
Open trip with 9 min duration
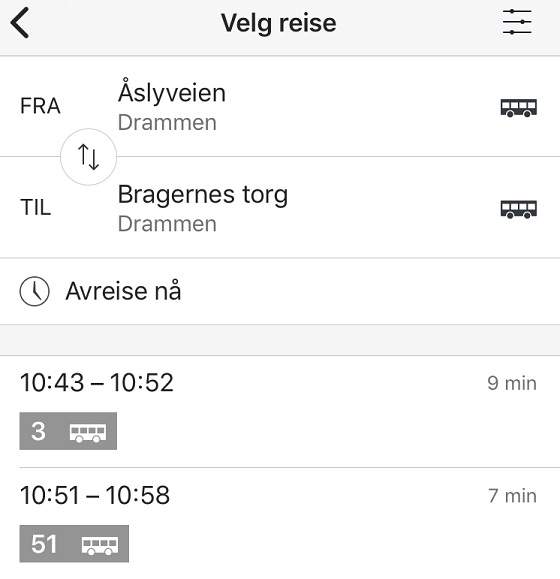(512, 383)
